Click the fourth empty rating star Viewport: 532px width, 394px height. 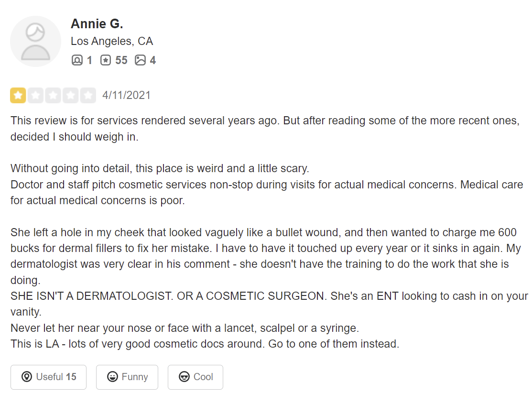click(x=71, y=95)
